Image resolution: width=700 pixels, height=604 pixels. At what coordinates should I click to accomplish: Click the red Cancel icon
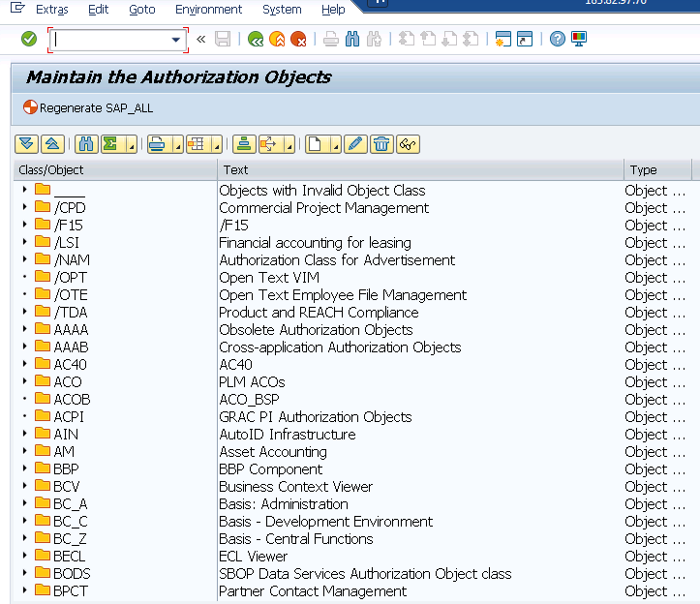pos(299,40)
